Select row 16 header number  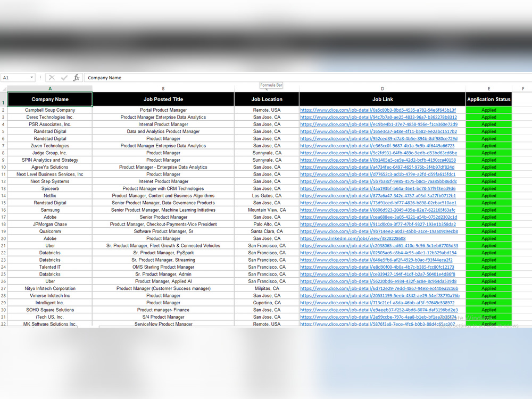pos(4,210)
